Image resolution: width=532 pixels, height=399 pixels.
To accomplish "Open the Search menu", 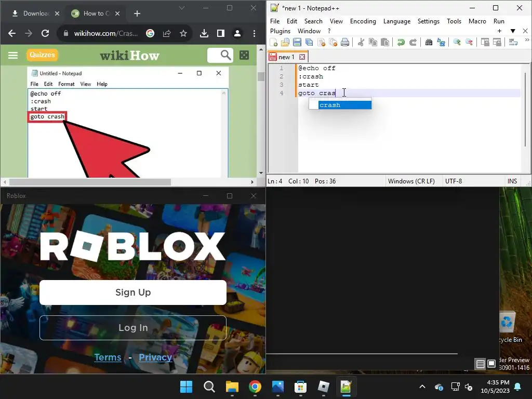I will (313, 21).
